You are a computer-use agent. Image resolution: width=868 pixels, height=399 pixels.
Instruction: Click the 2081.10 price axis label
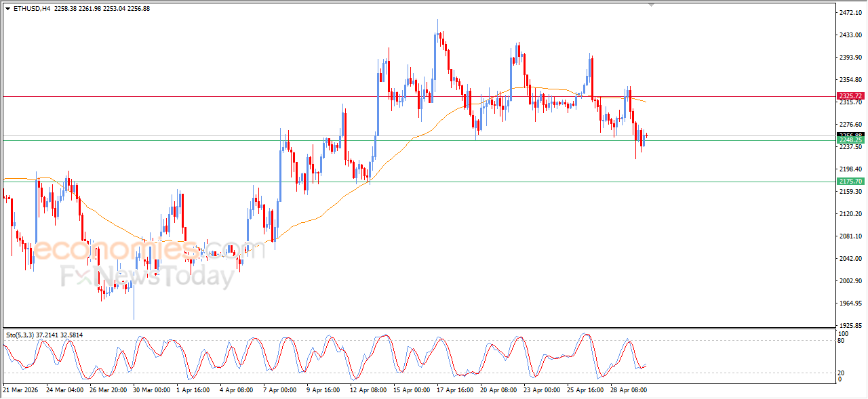[850, 236]
